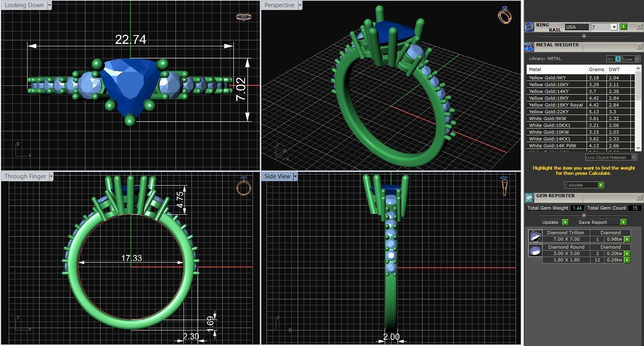Select the Yellow Gold:14KY row
Image resolution: width=644 pixels, height=346 pixels.
click(580, 91)
